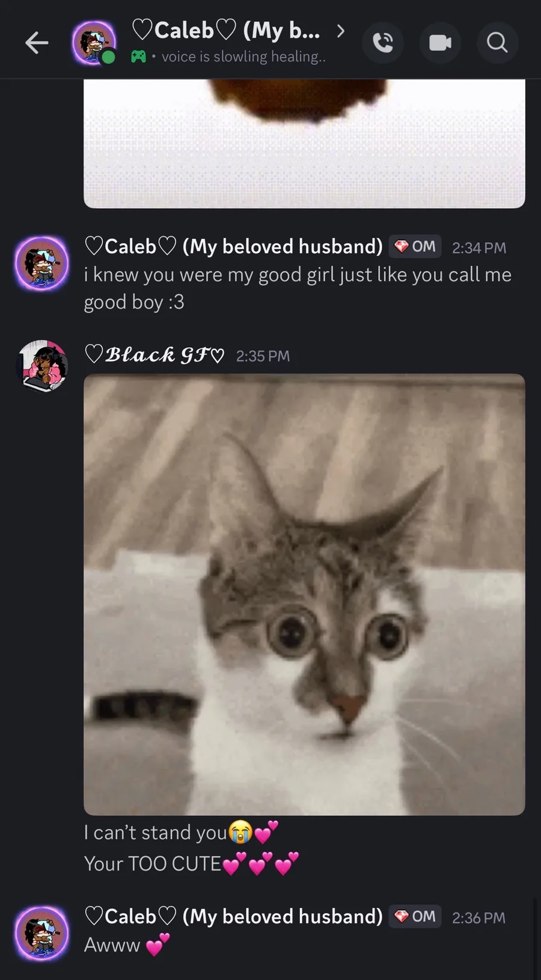Image resolution: width=541 pixels, height=980 pixels.
Task: Tap the OM server tag at 2:34 PM
Action: 415,247
